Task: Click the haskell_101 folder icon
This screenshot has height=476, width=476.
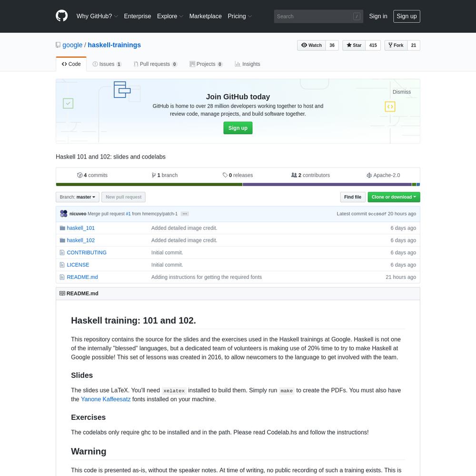Action: 62,228
